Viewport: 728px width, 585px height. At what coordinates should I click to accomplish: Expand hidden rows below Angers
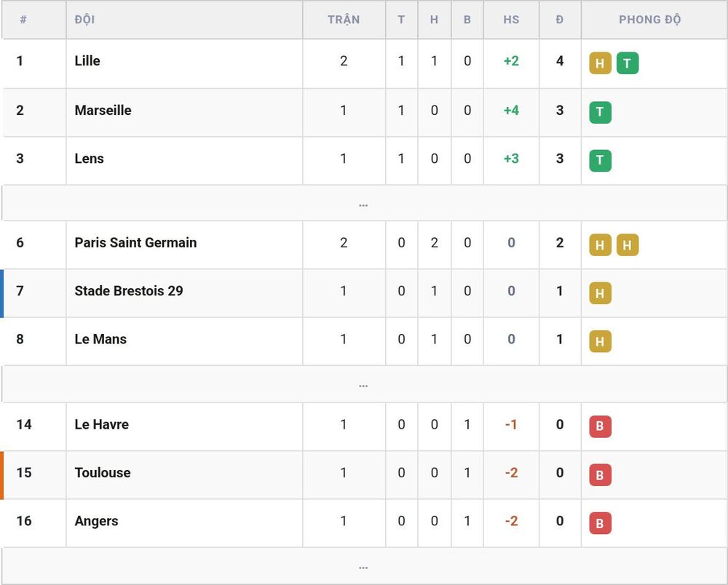[363, 566]
